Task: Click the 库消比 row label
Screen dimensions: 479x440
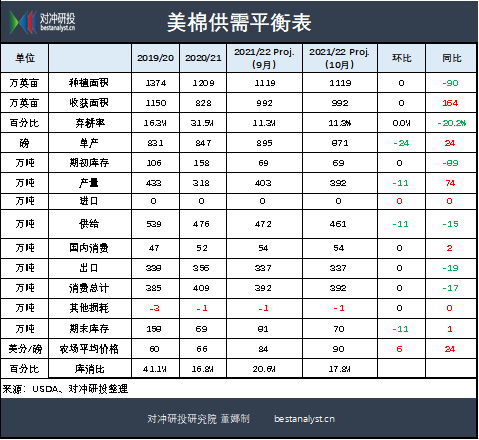Action: click(89, 369)
